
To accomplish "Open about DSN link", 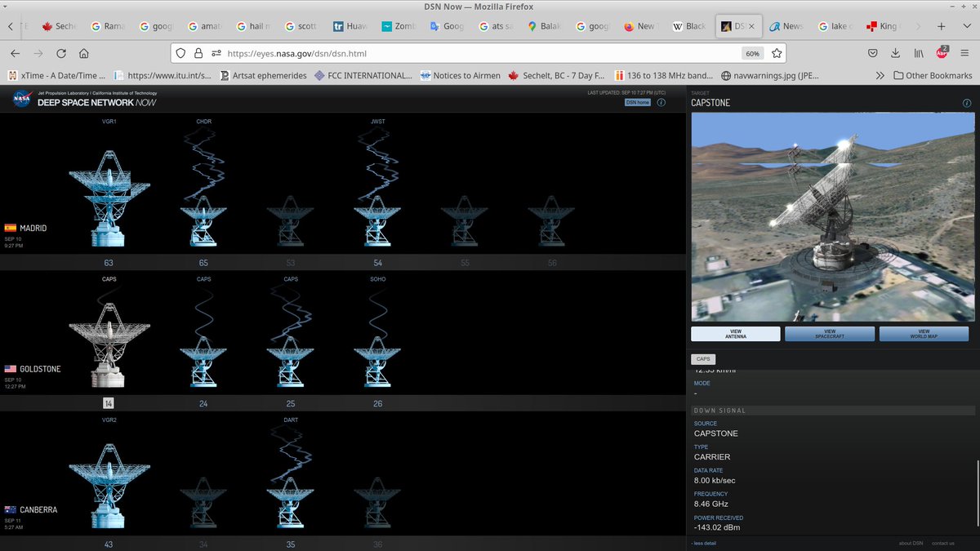I will [x=911, y=543].
